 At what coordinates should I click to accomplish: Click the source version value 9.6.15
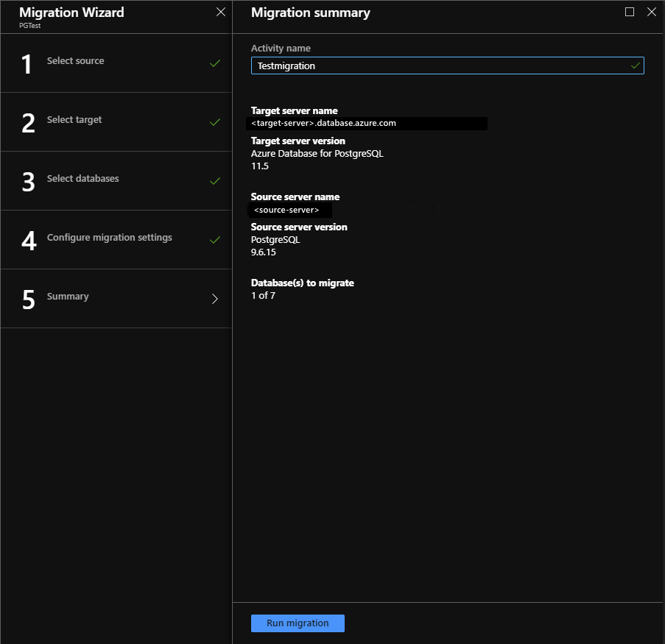coord(264,252)
